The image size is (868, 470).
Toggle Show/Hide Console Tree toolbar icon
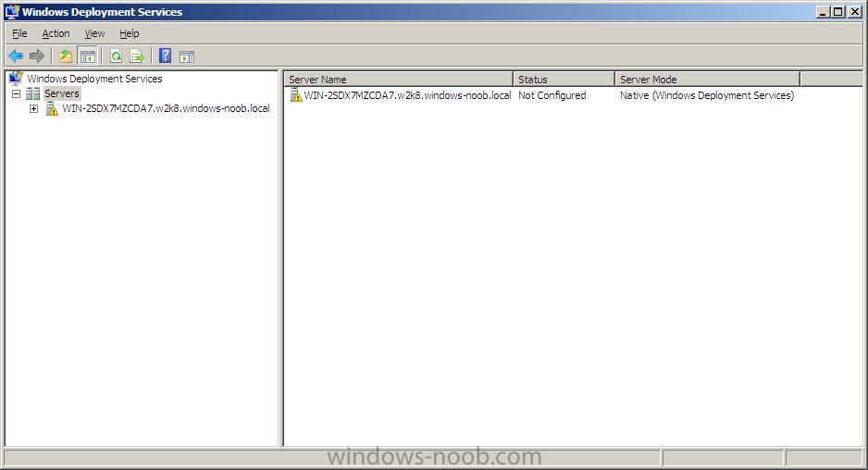tap(88, 56)
